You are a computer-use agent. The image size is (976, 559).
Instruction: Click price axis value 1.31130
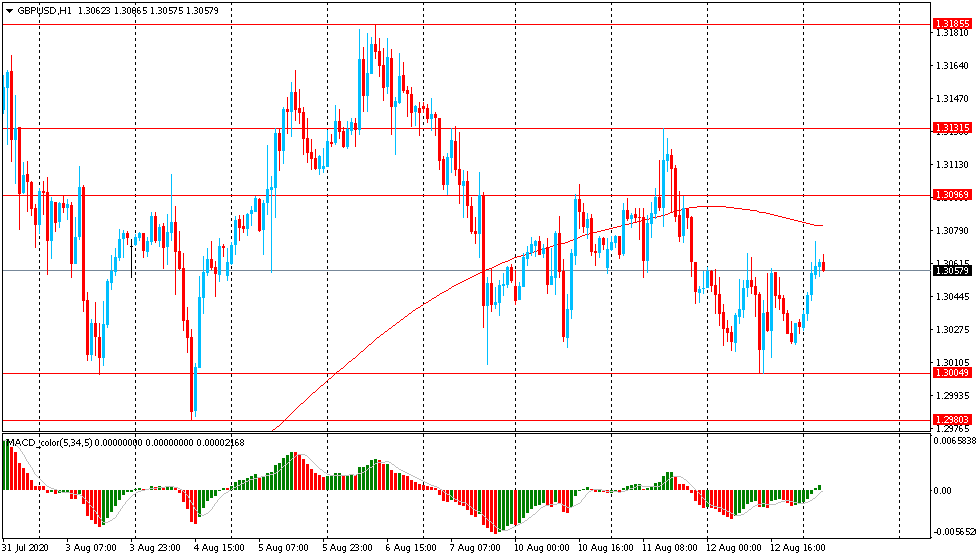(952, 164)
